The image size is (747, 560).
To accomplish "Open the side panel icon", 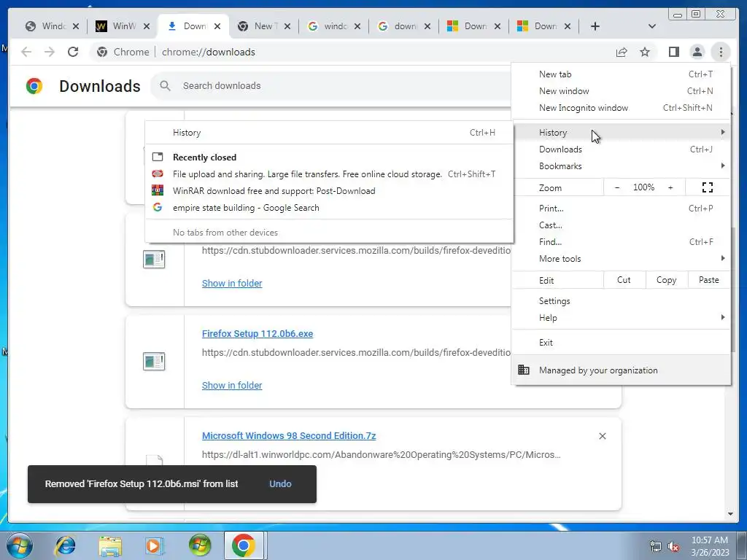I will click(673, 52).
